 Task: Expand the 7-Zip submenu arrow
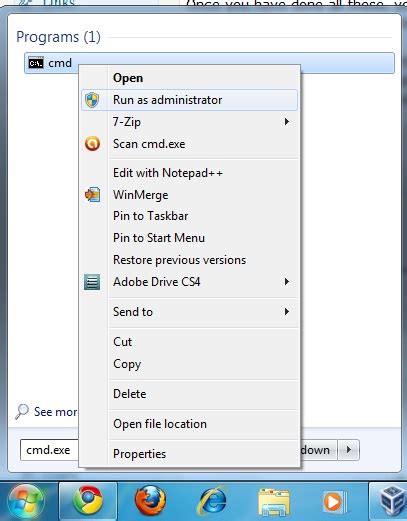click(x=287, y=122)
